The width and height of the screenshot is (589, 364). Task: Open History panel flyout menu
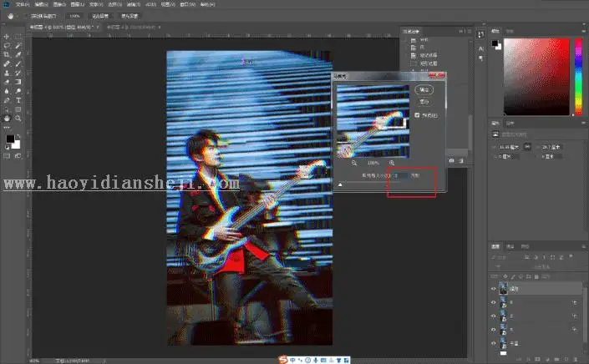coord(470,32)
